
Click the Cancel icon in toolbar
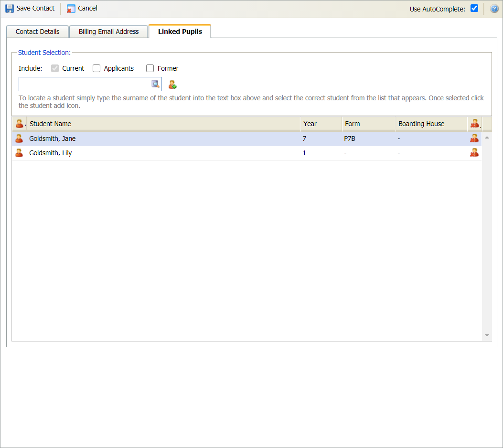[71, 9]
